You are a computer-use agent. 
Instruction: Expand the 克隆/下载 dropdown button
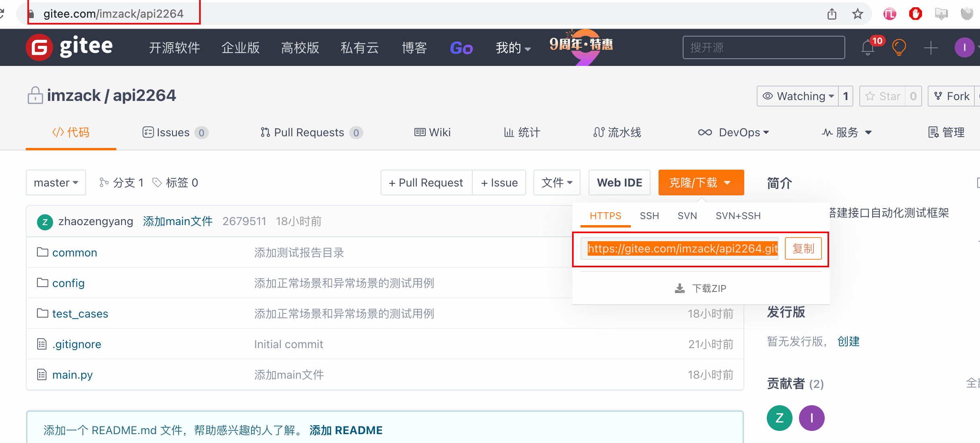(x=701, y=183)
